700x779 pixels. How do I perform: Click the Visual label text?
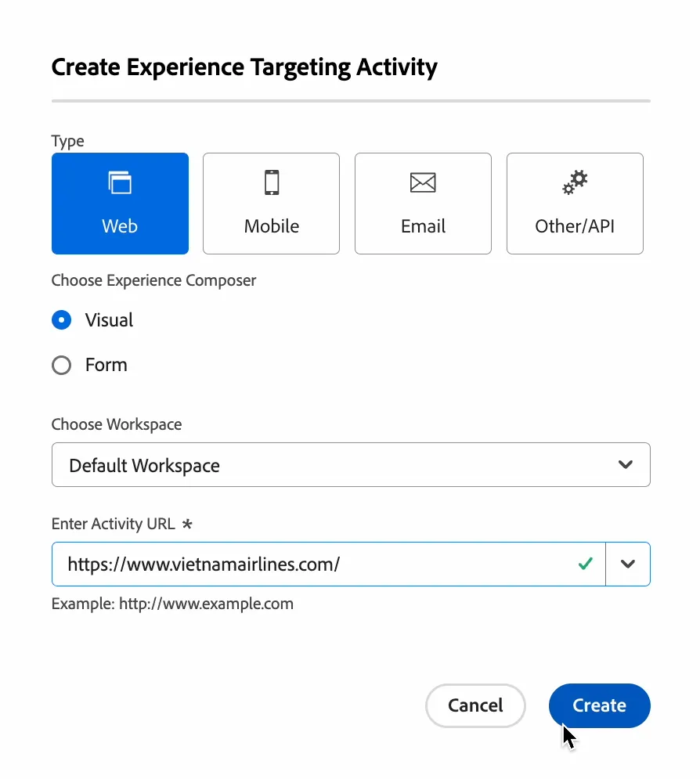(110, 320)
